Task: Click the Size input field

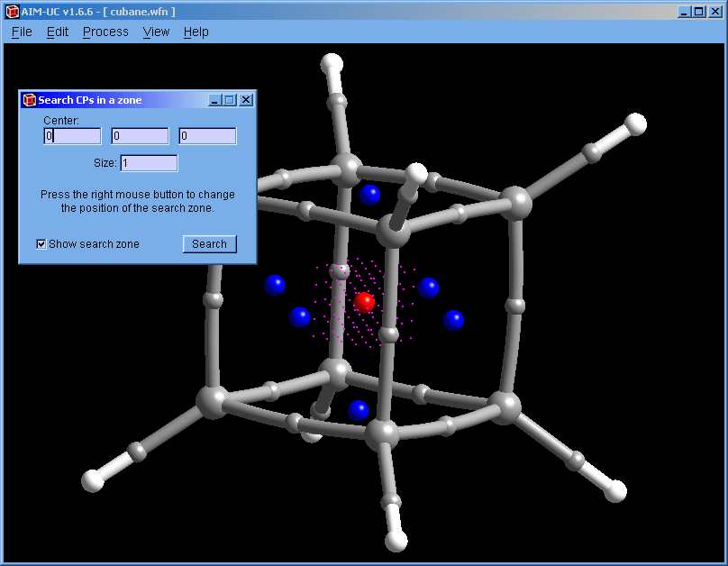Action: point(149,163)
